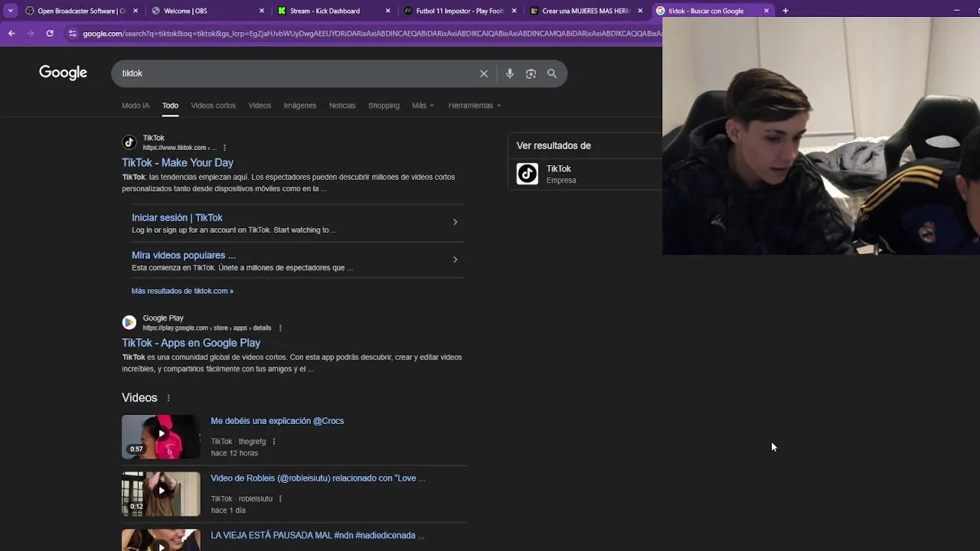This screenshot has height=551, width=980.
Task: Play the Robleis video thumbnail
Action: (161, 494)
